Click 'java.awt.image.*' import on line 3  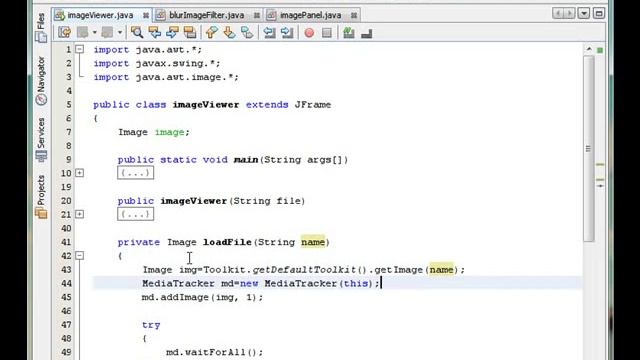pos(184,77)
